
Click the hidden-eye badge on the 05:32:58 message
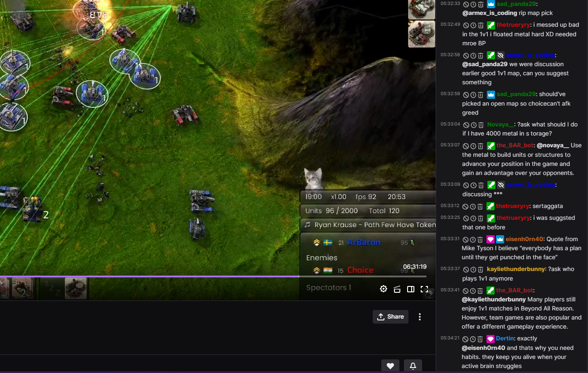coord(501,55)
